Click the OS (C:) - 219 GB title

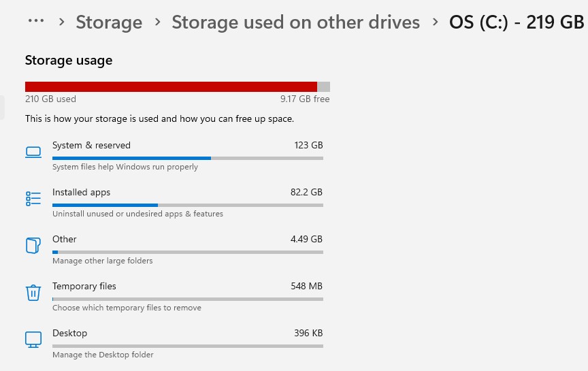click(517, 22)
